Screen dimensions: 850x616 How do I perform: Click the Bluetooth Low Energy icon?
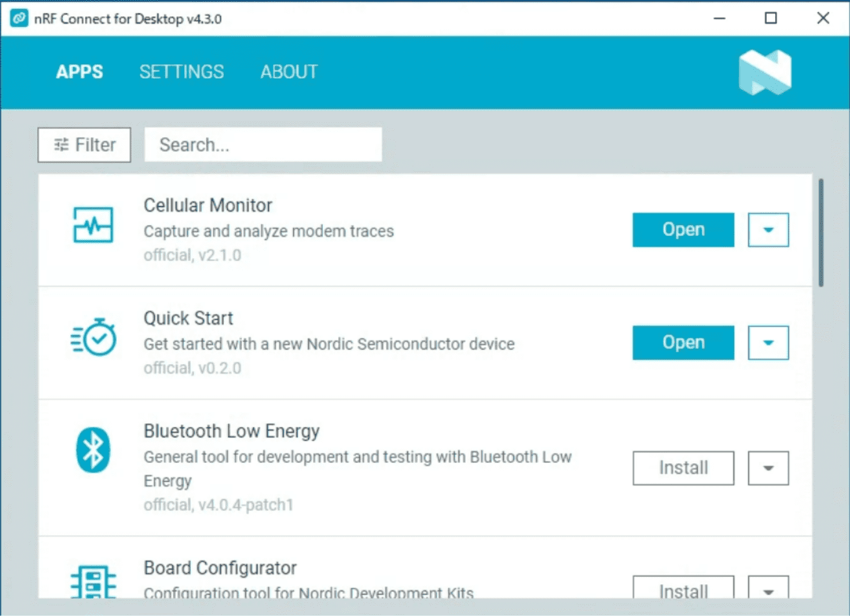point(93,450)
